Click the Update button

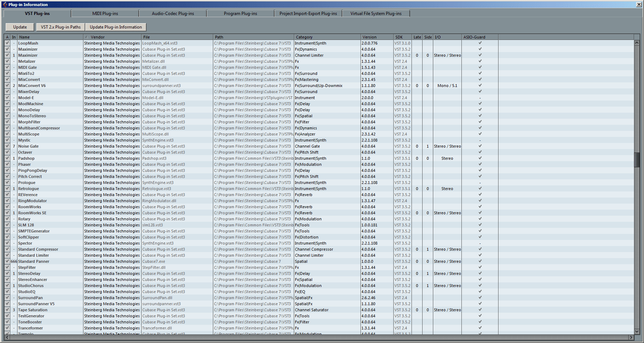(x=20, y=27)
